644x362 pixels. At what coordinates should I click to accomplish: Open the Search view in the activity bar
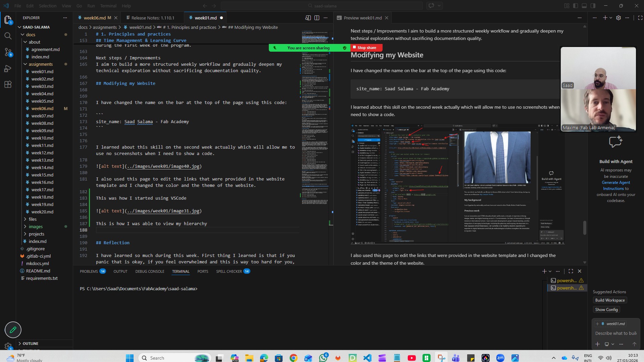(8, 36)
